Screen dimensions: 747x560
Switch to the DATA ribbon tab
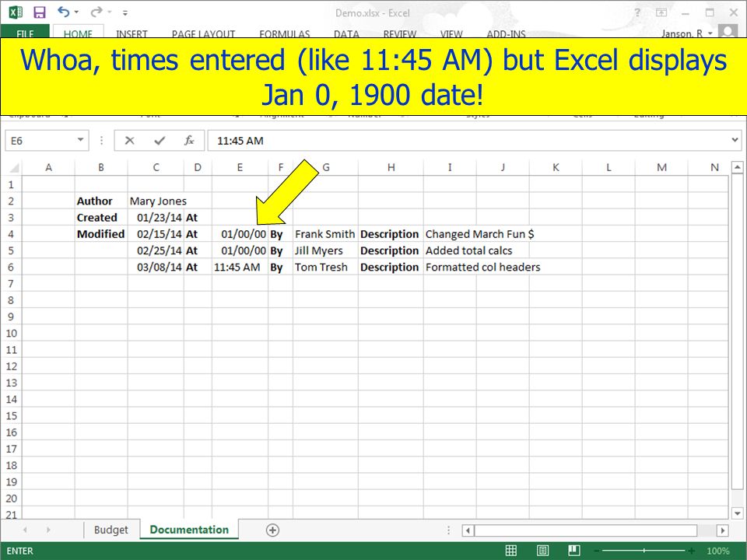[x=346, y=33]
